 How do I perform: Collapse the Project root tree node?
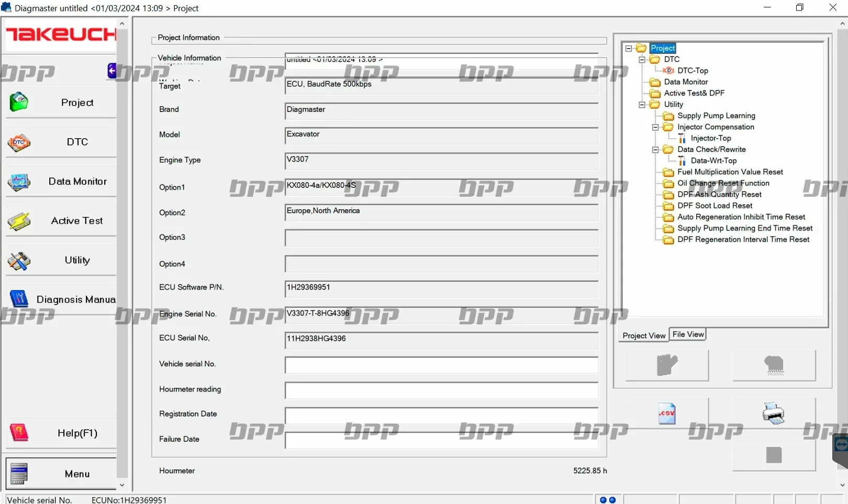[629, 48]
